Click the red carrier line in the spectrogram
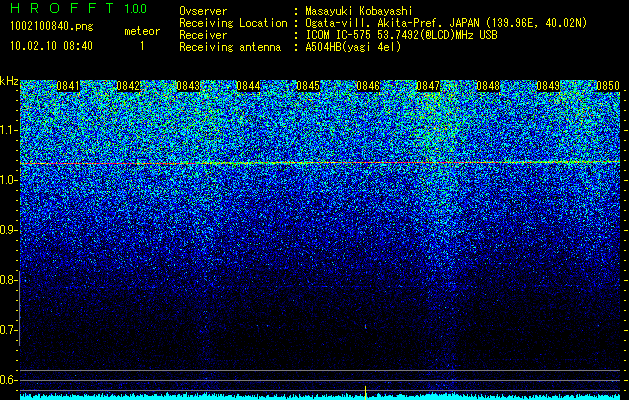Screen dimensions: 629x400 tap(320, 163)
